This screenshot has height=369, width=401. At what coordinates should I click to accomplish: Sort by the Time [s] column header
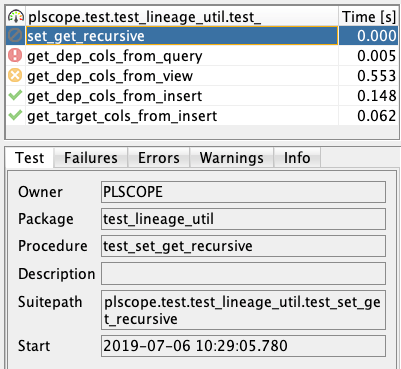369,17
